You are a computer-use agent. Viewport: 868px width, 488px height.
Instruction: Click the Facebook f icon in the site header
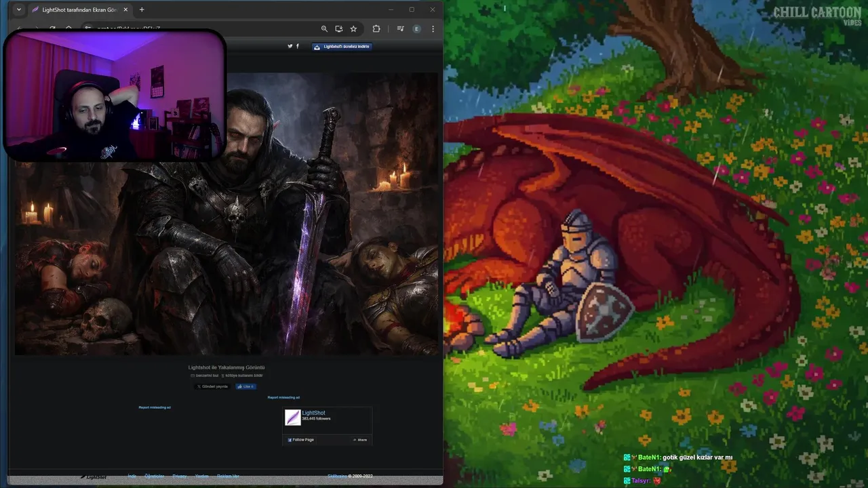(298, 46)
